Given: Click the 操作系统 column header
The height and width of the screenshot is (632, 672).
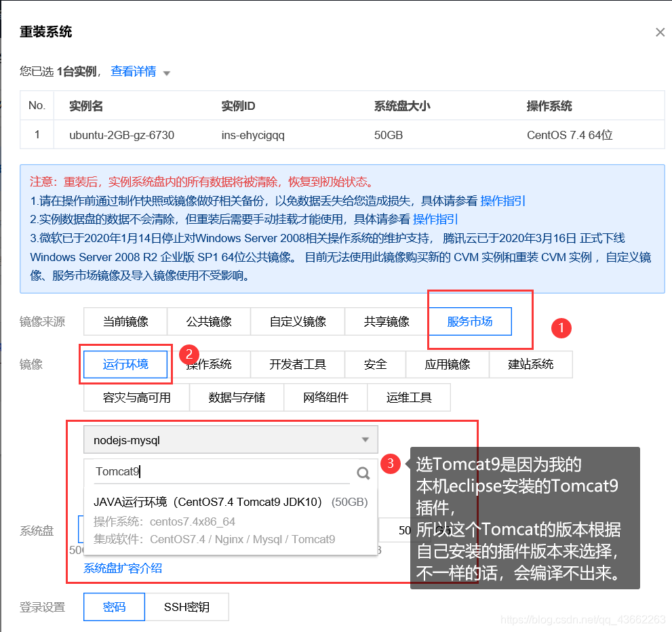Looking at the screenshot, I should (549, 106).
